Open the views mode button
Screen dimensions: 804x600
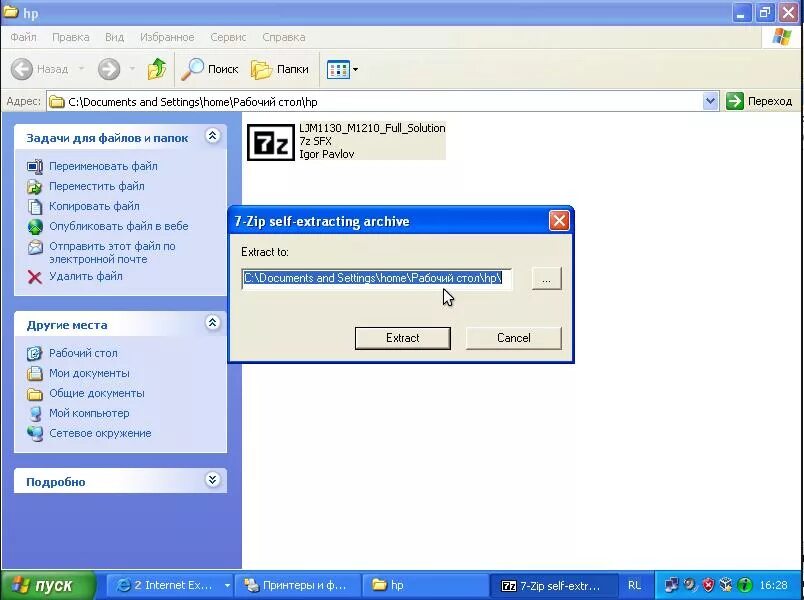[338, 69]
